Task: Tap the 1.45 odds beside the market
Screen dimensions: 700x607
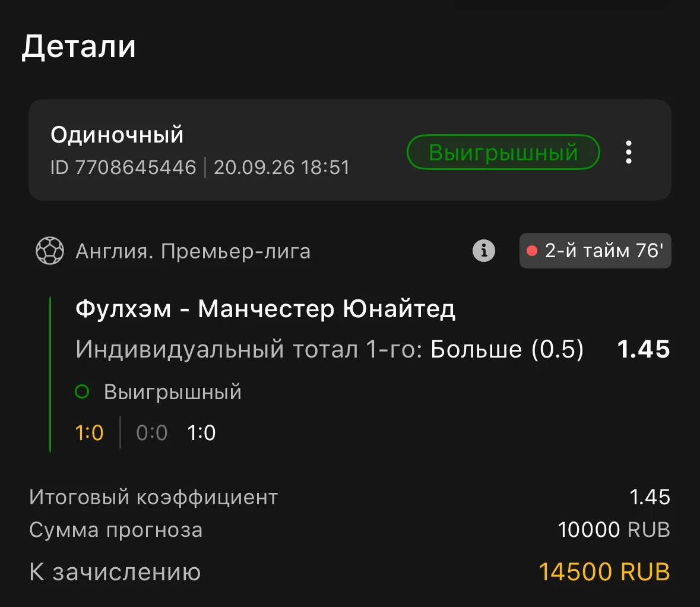Action: pos(644,349)
